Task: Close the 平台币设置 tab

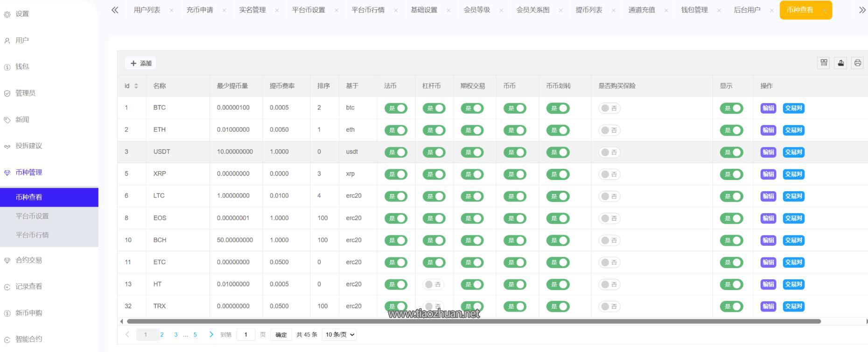Action: point(336,10)
